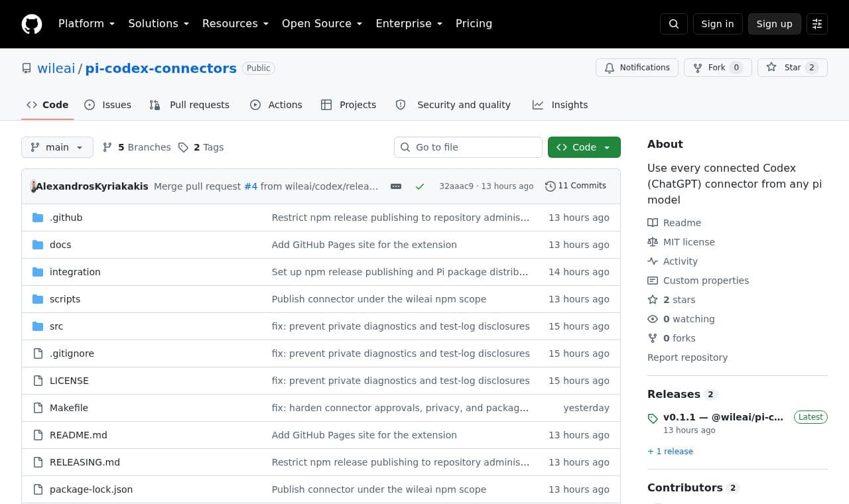The width and height of the screenshot is (849, 504).
Task: Star the pi-codex-connectors repository
Action: coord(793,68)
